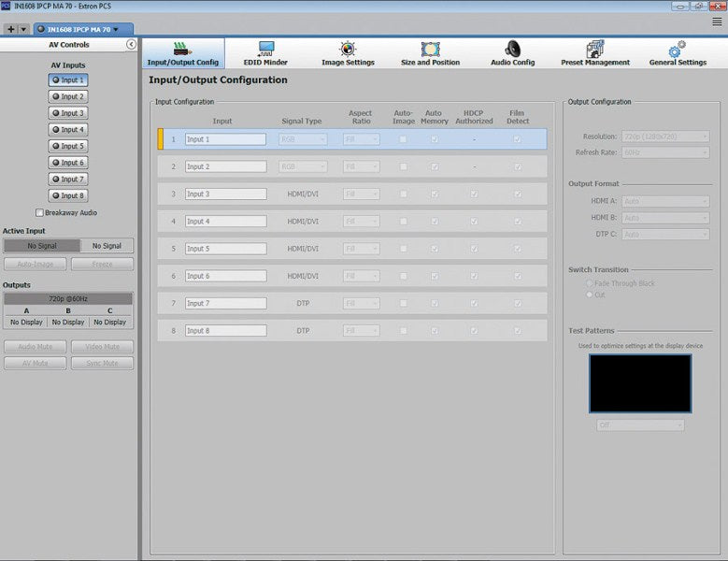The image size is (728, 561).
Task: Click the Sync Mute button
Action: (x=102, y=363)
